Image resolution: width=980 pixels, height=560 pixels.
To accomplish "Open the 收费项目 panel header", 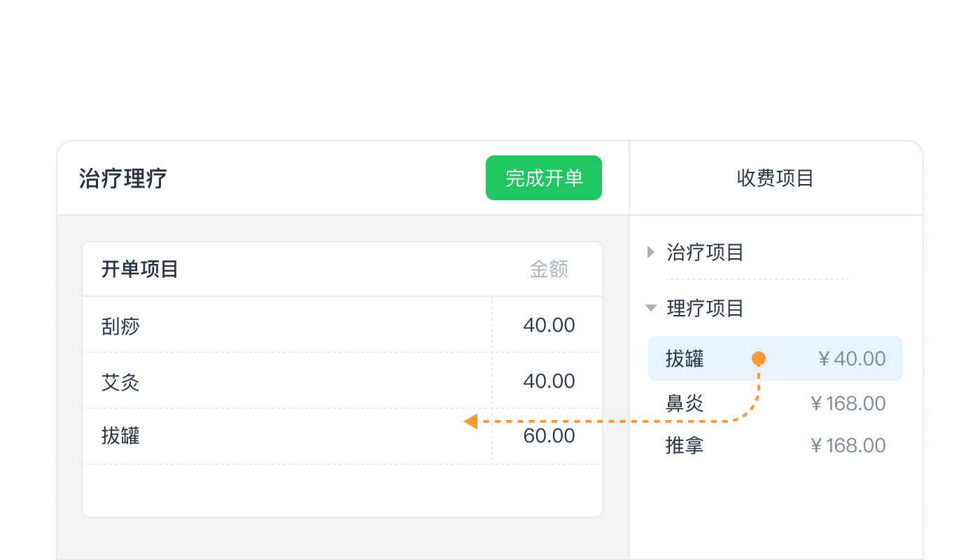I will (775, 178).
